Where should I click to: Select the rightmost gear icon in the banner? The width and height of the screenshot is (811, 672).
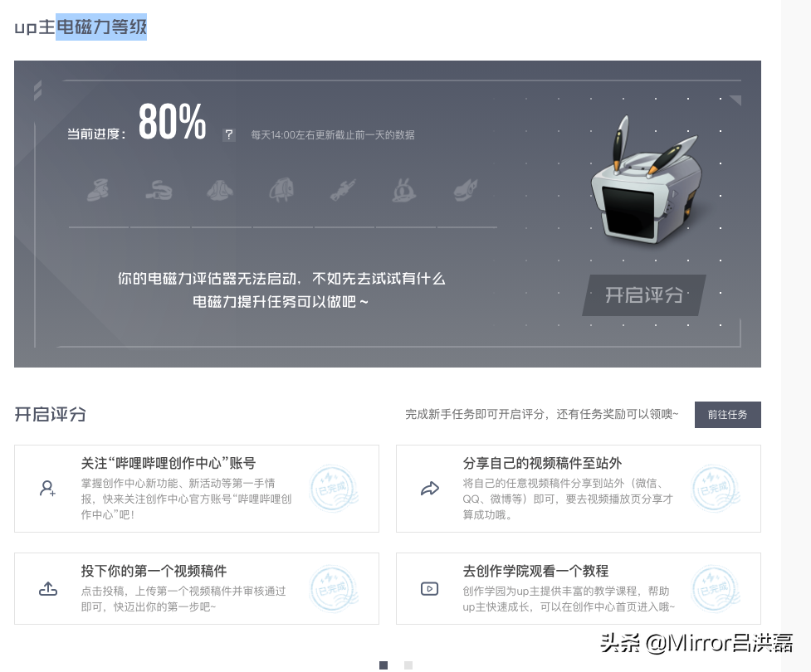(x=466, y=191)
